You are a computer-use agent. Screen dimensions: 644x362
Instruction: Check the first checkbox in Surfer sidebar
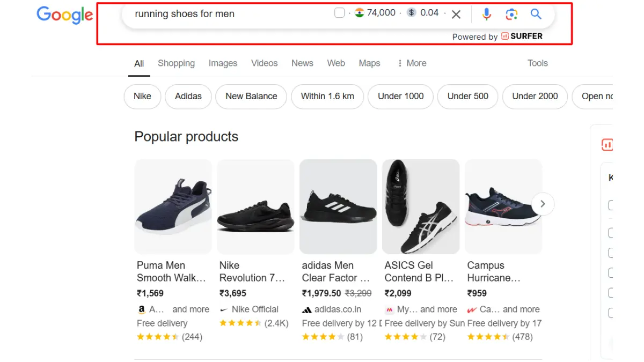(611, 205)
